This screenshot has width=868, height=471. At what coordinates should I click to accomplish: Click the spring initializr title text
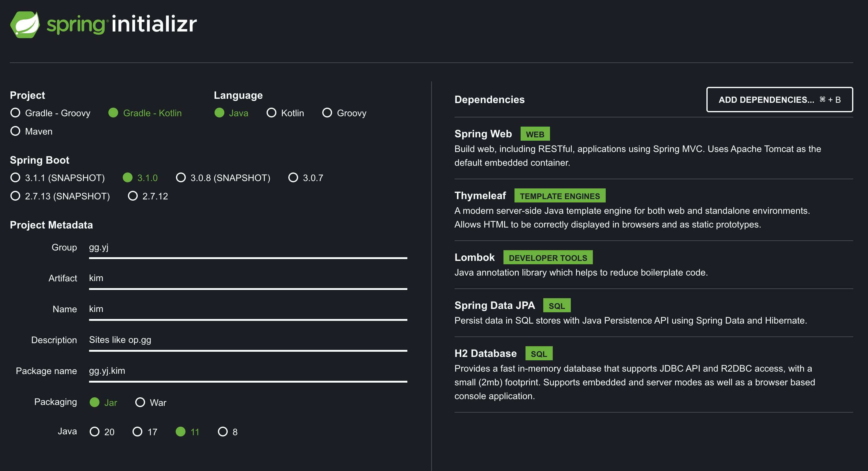coord(122,24)
